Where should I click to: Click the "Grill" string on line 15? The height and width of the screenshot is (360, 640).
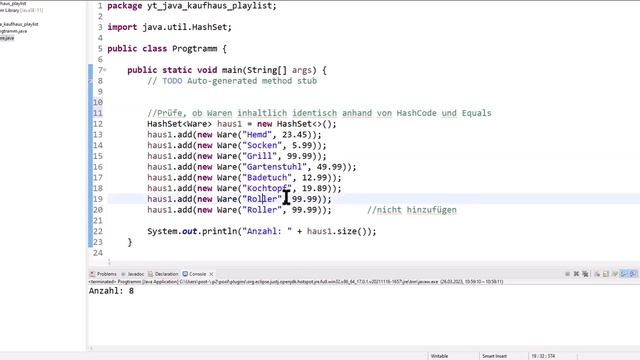click(x=260, y=156)
